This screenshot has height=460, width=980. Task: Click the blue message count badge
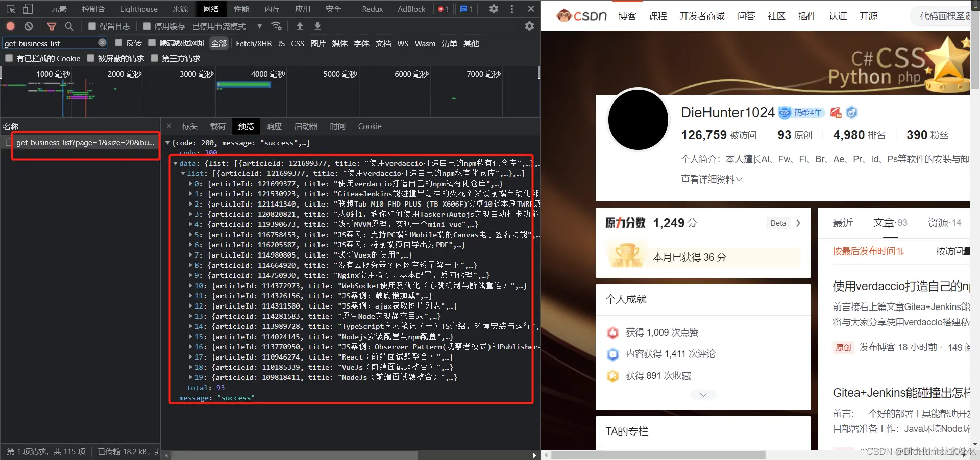pyautogui.click(x=467, y=9)
